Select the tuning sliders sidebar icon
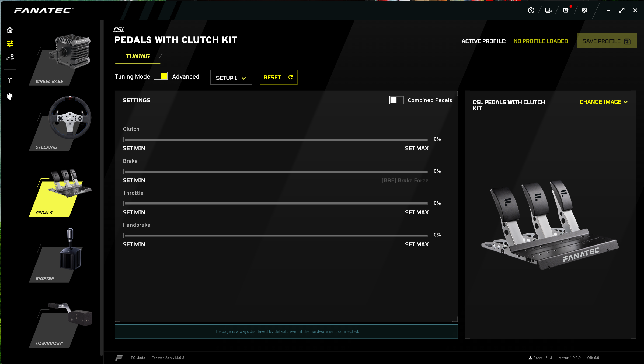This screenshot has width=644, height=364. (x=10, y=44)
